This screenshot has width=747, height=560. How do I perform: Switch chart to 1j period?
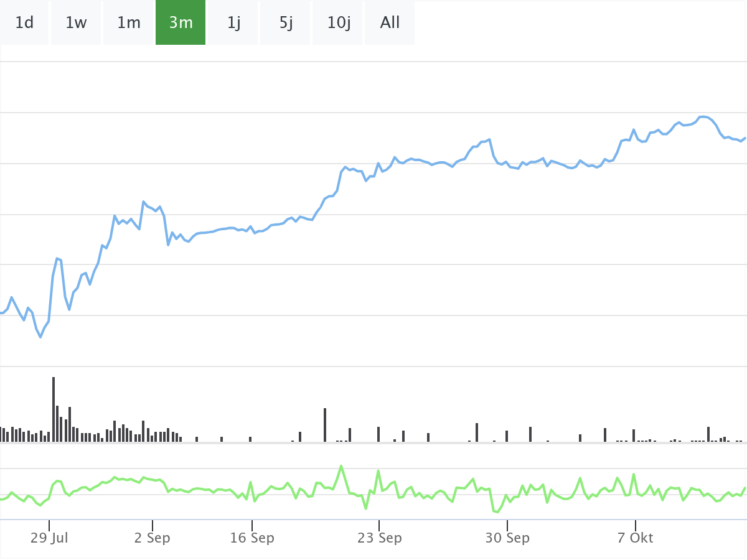(x=234, y=23)
